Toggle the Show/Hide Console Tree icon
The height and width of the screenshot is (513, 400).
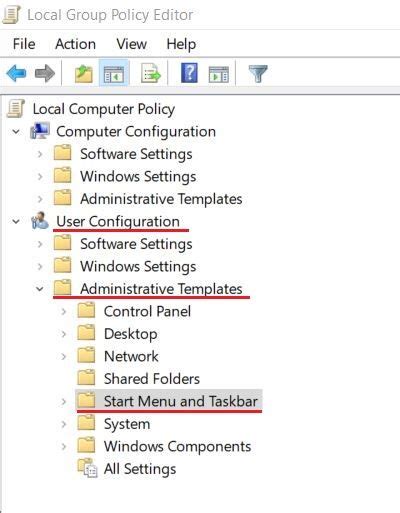(114, 73)
